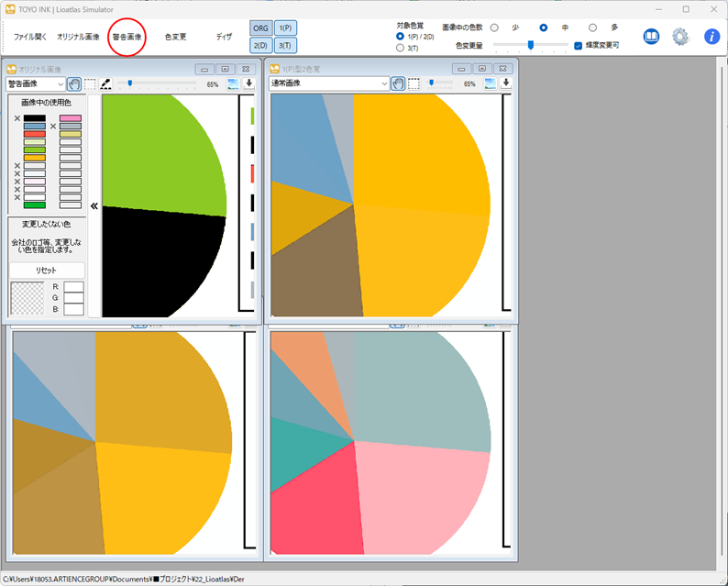Screen dimensions: 728x586
Task: Select the 3(T) color vision radio button
Action: point(401,48)
